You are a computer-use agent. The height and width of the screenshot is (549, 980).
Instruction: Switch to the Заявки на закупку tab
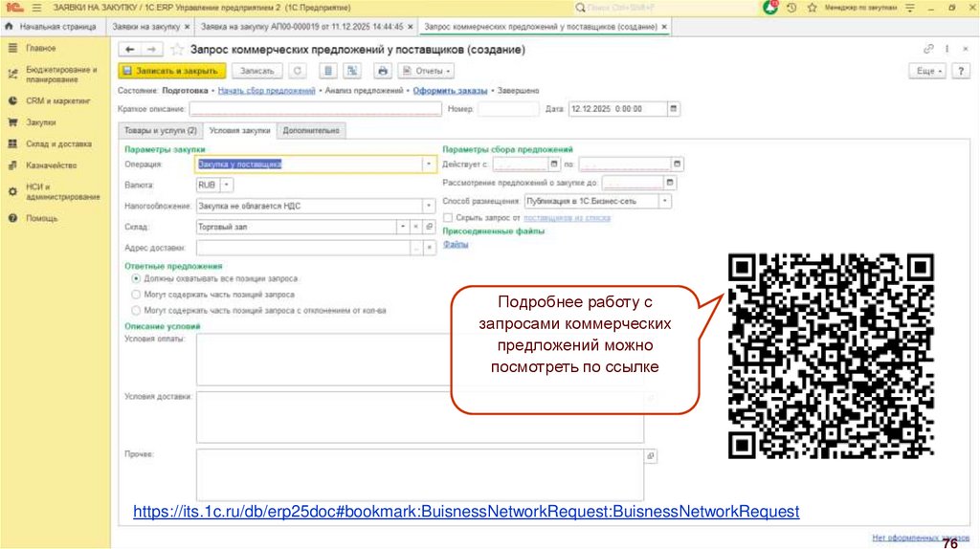point(146,26)
